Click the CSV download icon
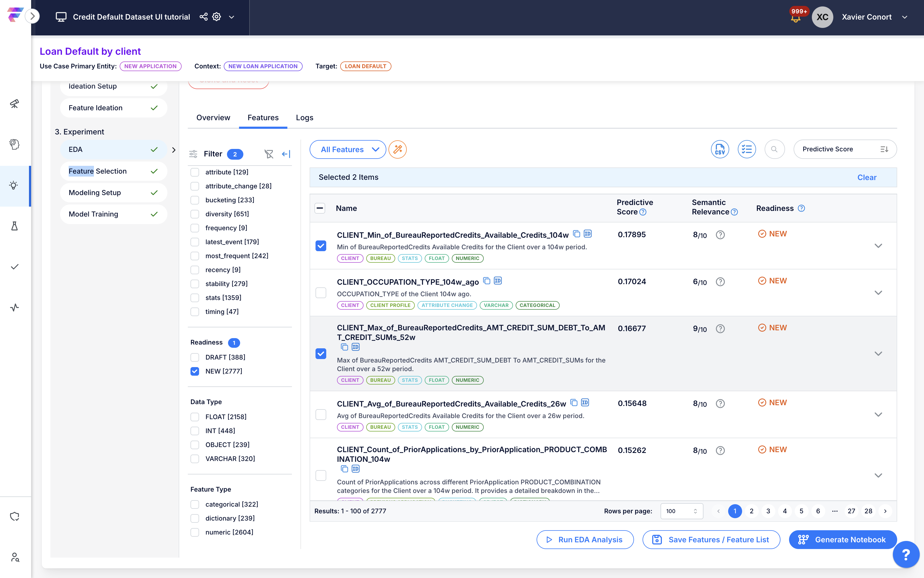 point(720,149)
